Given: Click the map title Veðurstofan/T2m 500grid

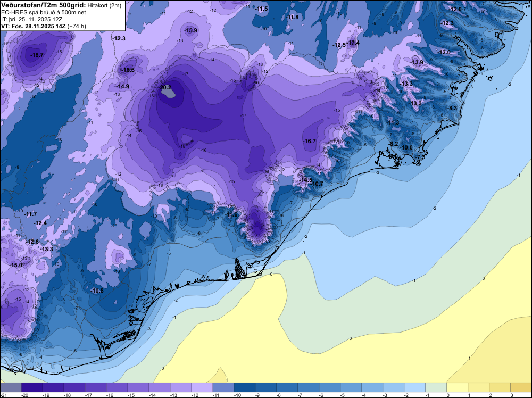Looking at the screenshot, I should point(43,5).
